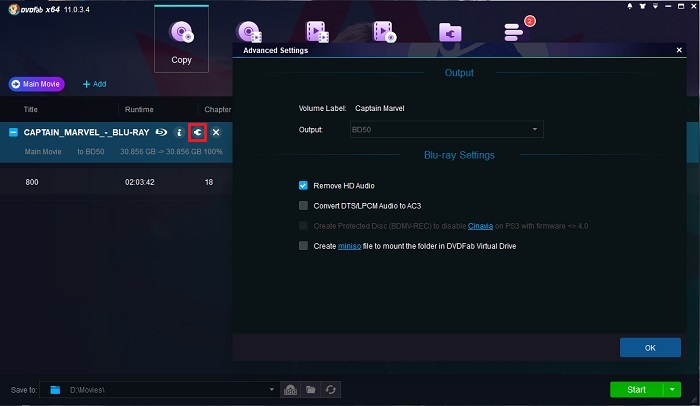The height and width of the screenshot is (406, 700).
Task: Click the shirt skin icon in the title bar
Action: point(642,6)
